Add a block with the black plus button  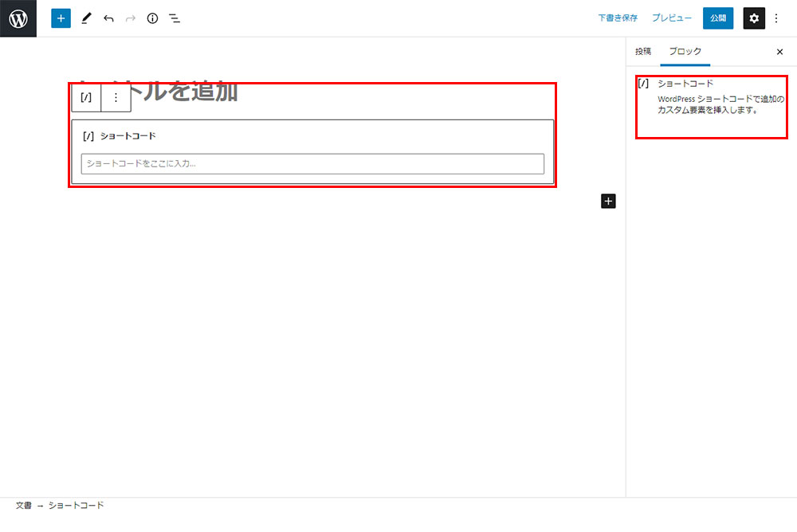(608, 201)
